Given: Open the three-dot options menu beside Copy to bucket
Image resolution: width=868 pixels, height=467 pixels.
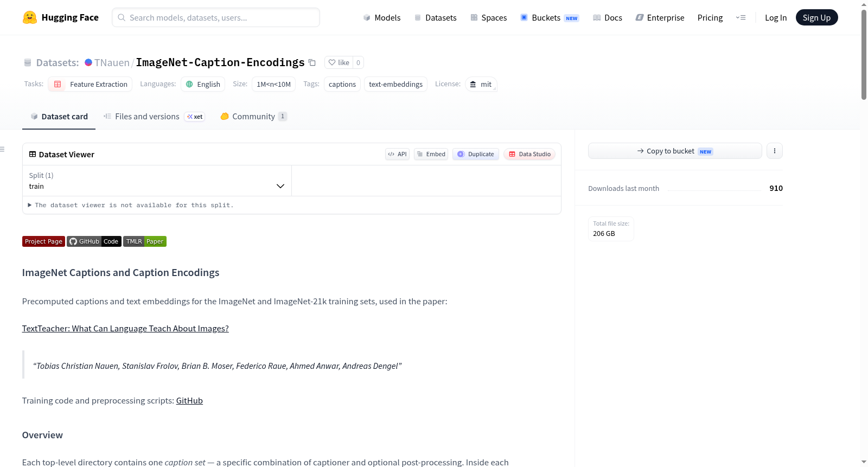Looking at the screenshot, I should [x=775, y=151].
